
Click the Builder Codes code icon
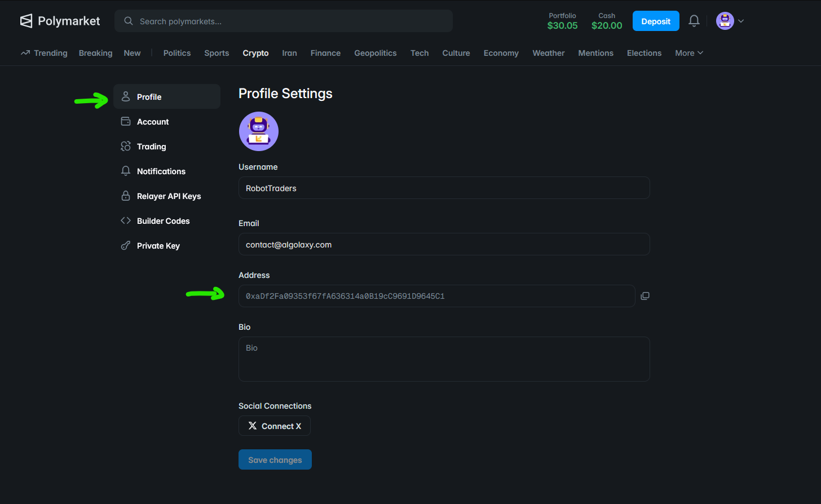pos(125,220)
